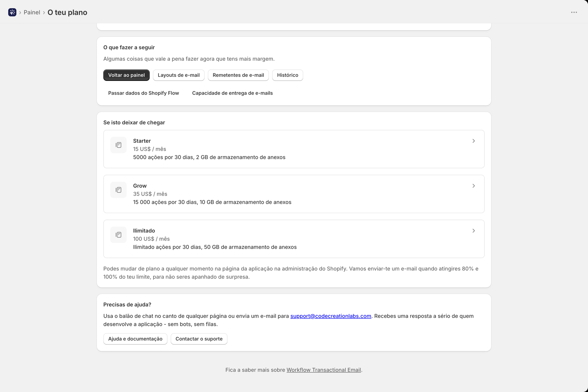The height and width of the screenshot is (392, 588).
Task: Select the Grow plan title
Action: (x=140, y=186)
